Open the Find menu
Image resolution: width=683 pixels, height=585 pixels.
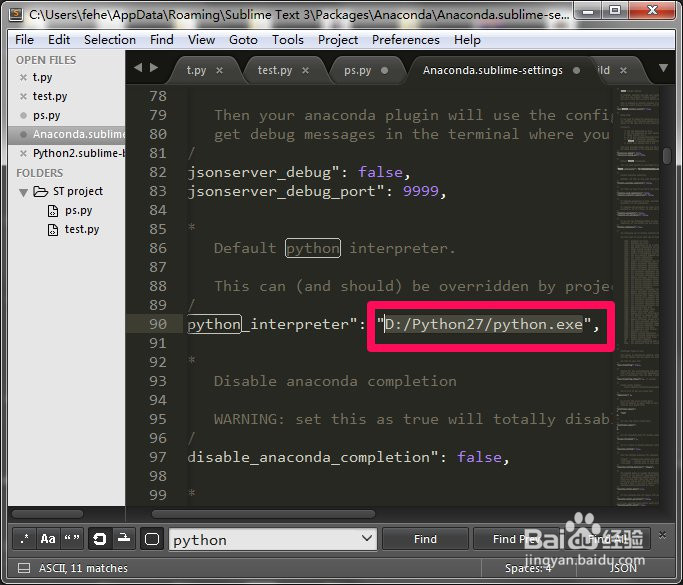coord(162,40)
